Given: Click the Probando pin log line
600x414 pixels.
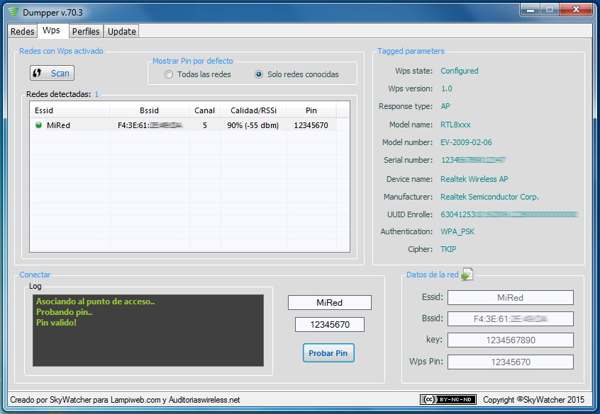Looking at the screenshot, I should pos(64,312).
